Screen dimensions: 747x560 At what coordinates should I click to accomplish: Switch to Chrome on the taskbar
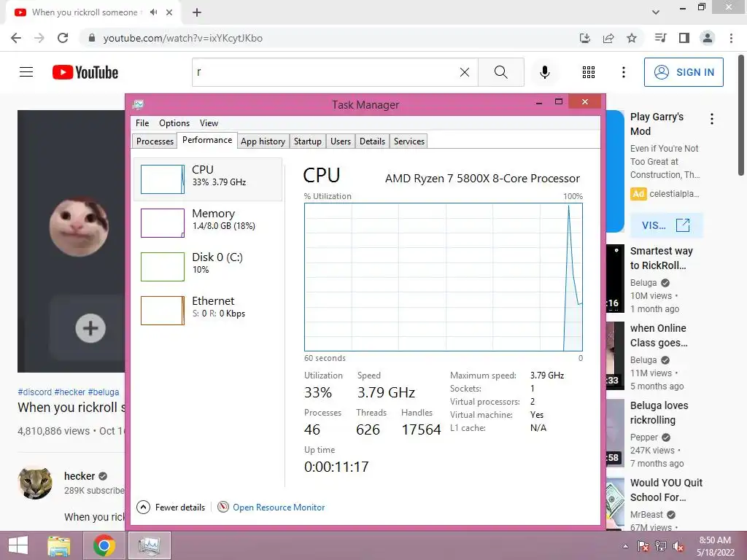click(x=104, y=545)
